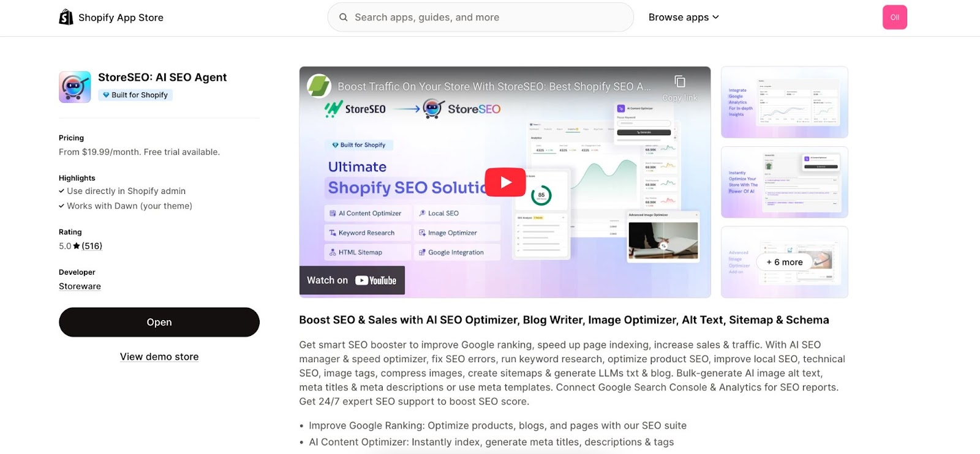This screenshot has height=454, width=980.
Task: Click the video Copy link icon
Action: [x=680, y=82]
